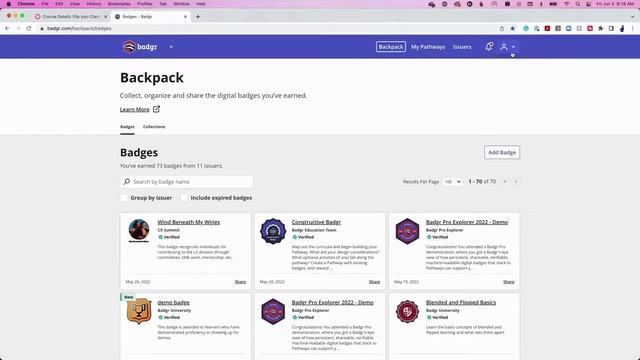Click the search magnifier icon in badge search
Screen dimensions: 640x360
[127, 182]
